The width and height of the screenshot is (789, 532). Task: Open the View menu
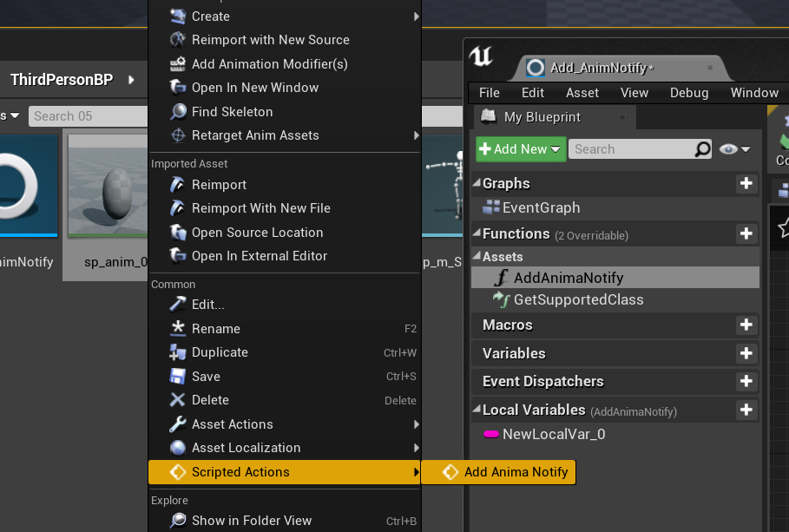coord(634,93)
